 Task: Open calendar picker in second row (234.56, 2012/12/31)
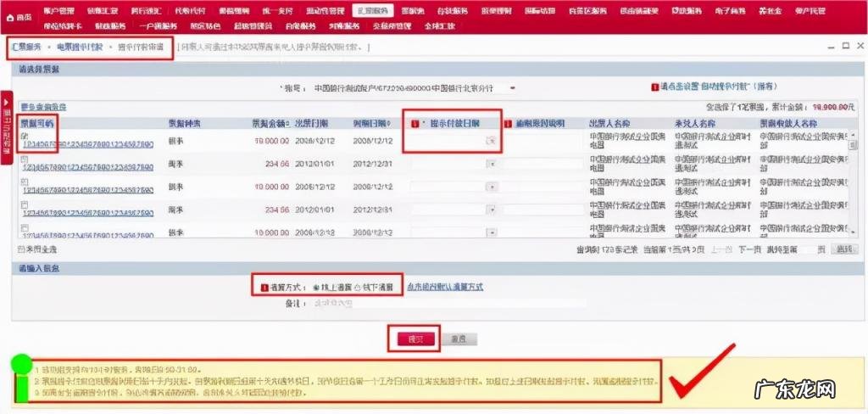pyautogui.click(x=491, y=164)
